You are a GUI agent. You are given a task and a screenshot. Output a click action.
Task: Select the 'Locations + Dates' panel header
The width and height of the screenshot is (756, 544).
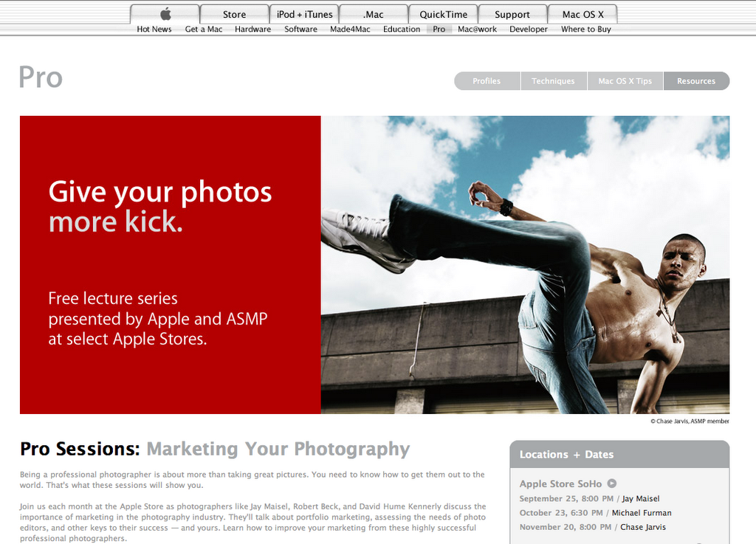[x=619, y=455]
